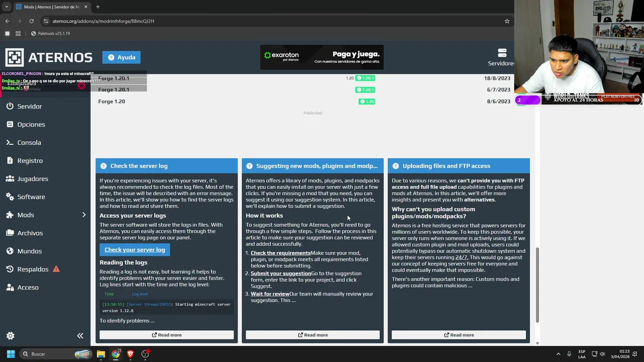Click the Wait for review link
This screenshot has height=362, width=644.
pyautogui.click(x=270, y=294)
